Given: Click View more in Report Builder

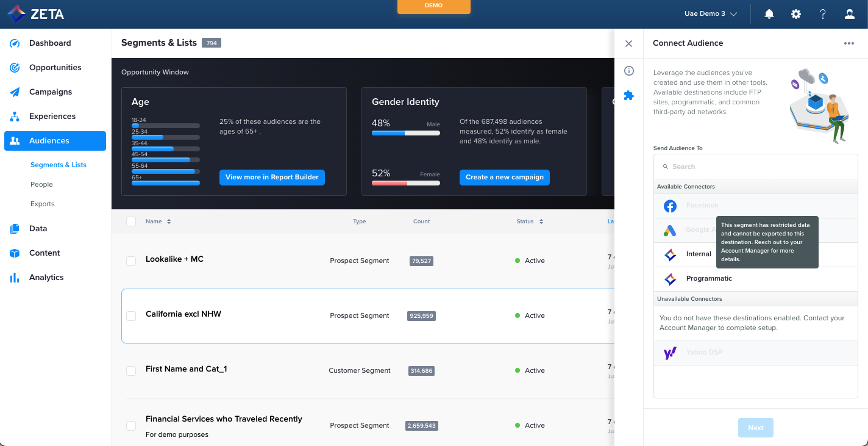Looking at the screenshot, I should pyautogui.click(x=272, y=178).
